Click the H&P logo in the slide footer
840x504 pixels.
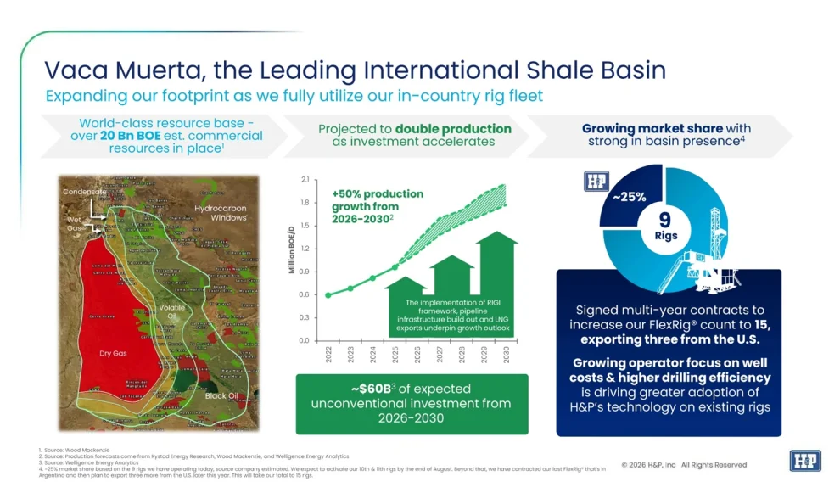(x=805, y=462)
